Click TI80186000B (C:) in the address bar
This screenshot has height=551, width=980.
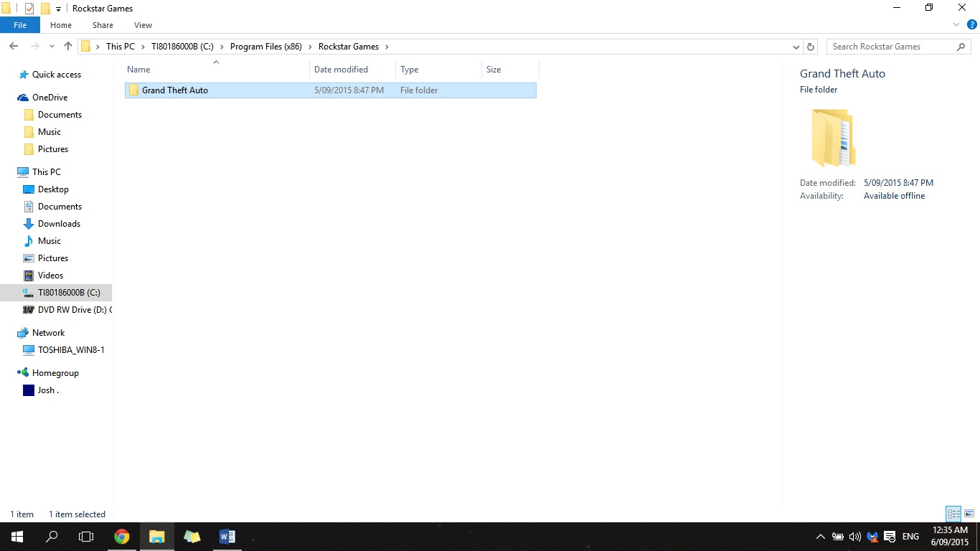coord(182,47)
